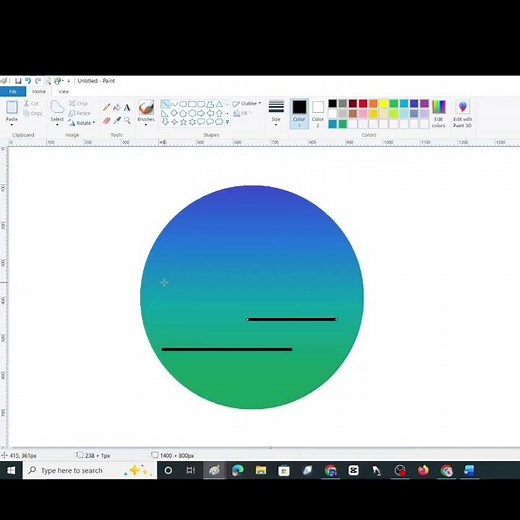Switch to the View tab
The width and height of the screenshot is (520, 520).
64,91
